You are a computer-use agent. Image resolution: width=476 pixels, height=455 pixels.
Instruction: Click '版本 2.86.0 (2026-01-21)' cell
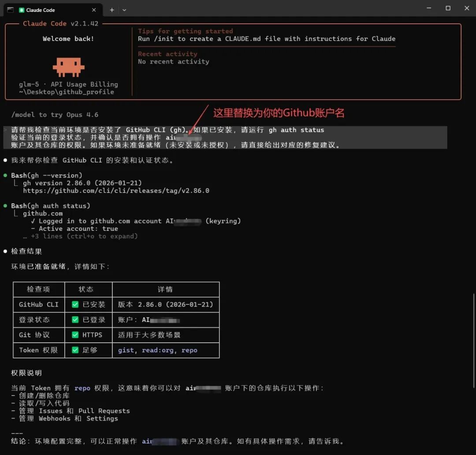pyautogui.click(x=165, y=304)
